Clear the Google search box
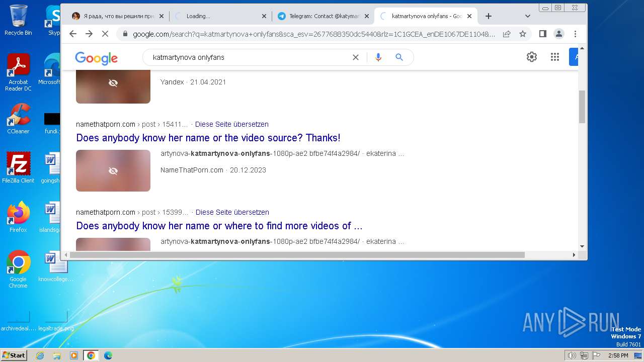The height and width of the screenshot is (362, 644). (356, 57)
